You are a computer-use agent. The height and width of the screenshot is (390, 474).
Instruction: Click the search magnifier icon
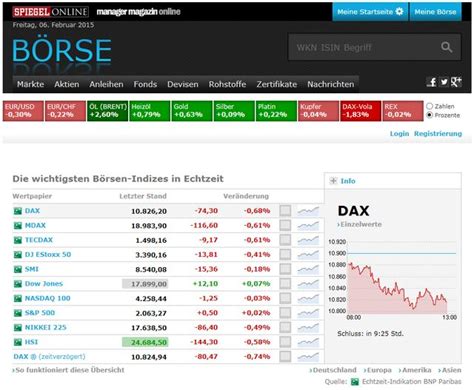[446, 47]
